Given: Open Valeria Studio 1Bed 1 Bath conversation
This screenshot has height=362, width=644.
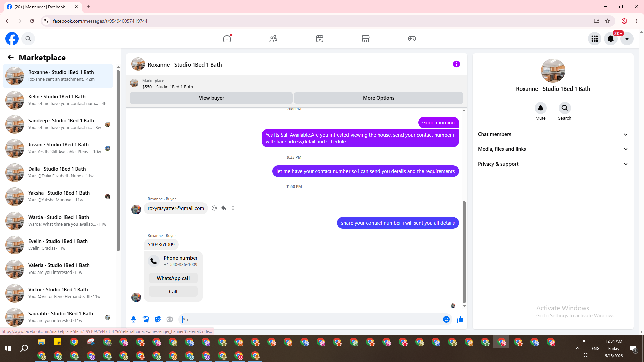Looking at the screenshot, I should click(58, 269).
